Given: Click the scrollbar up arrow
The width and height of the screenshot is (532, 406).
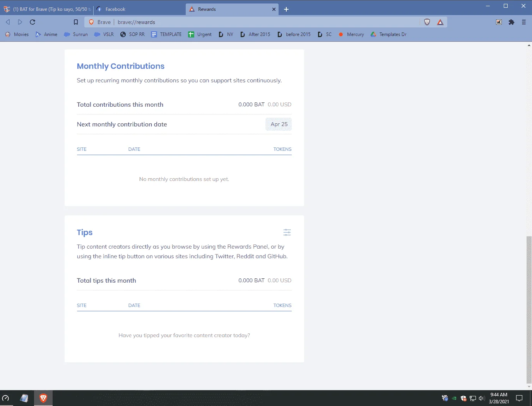Looking at the screenshot, I should (x=529, y=45).
